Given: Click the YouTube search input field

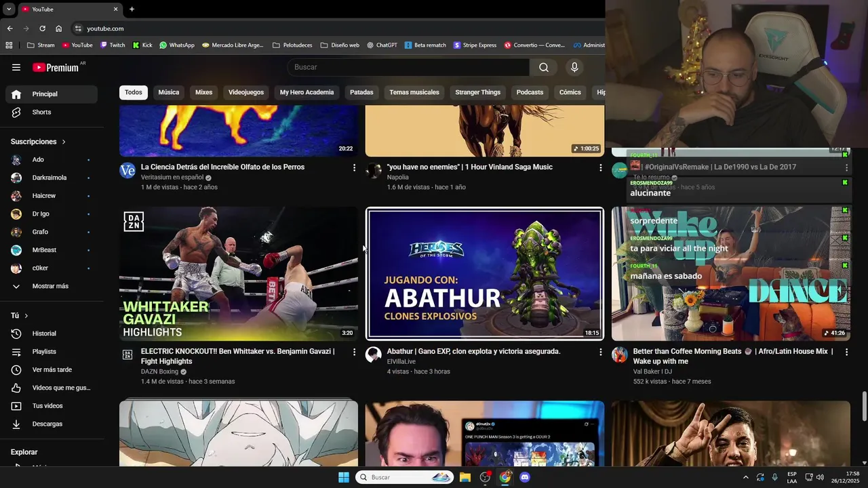Looking at the screenshot, I should tap(408, 67).
